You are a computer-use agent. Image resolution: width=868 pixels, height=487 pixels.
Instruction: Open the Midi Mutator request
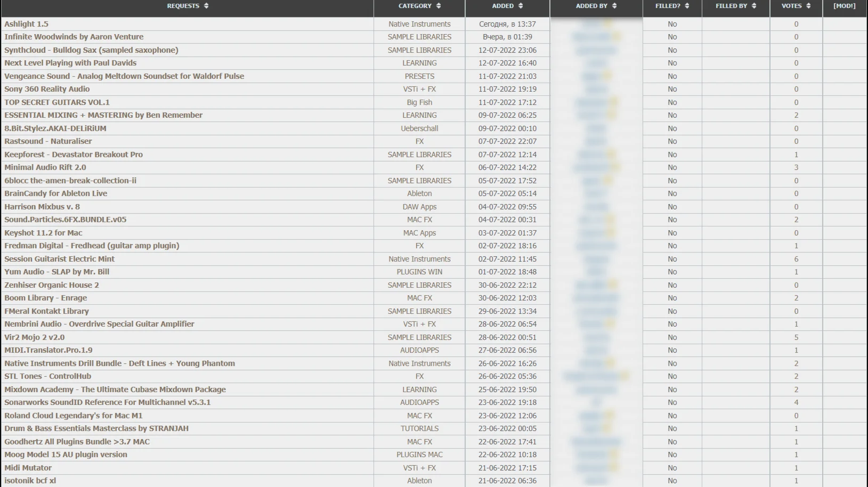28,468
